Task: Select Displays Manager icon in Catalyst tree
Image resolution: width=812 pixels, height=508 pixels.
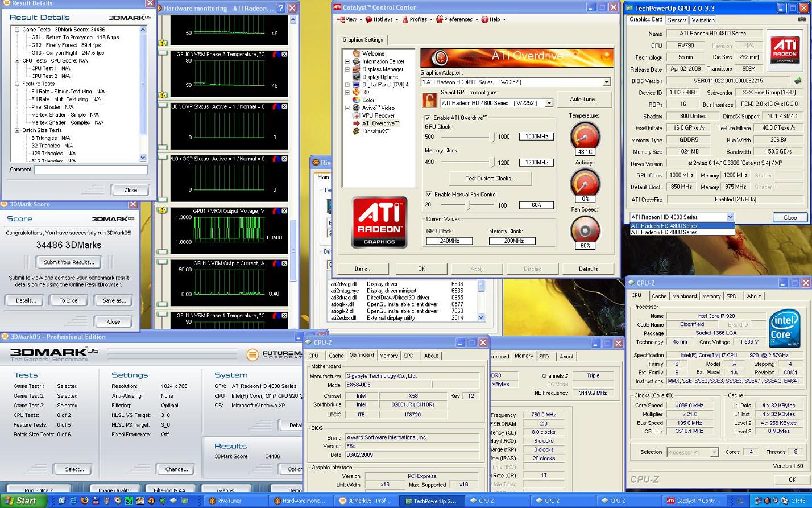Action: [356, 69]
